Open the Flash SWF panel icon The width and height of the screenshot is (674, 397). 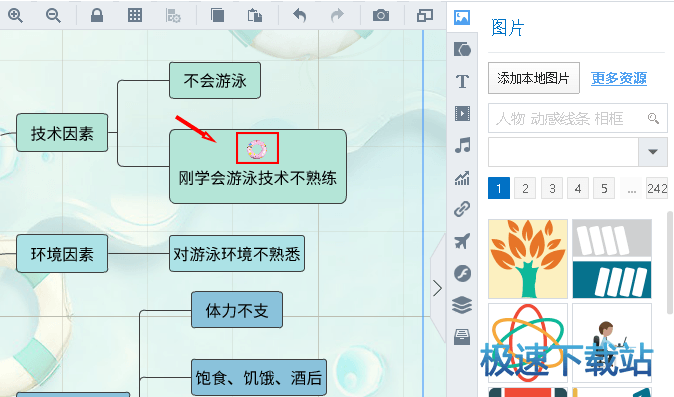[x=462, y=273]
